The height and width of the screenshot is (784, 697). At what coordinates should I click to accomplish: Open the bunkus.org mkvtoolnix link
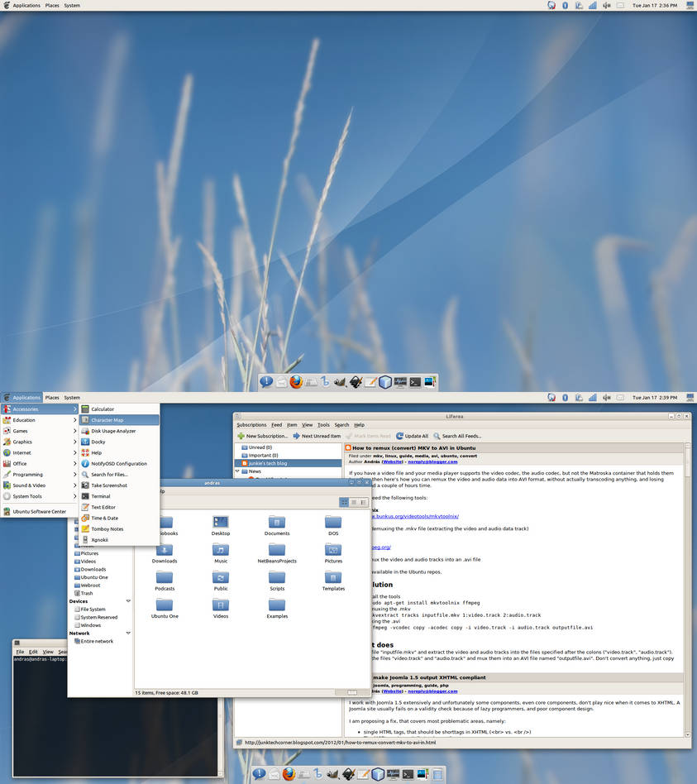coord(415,516)
